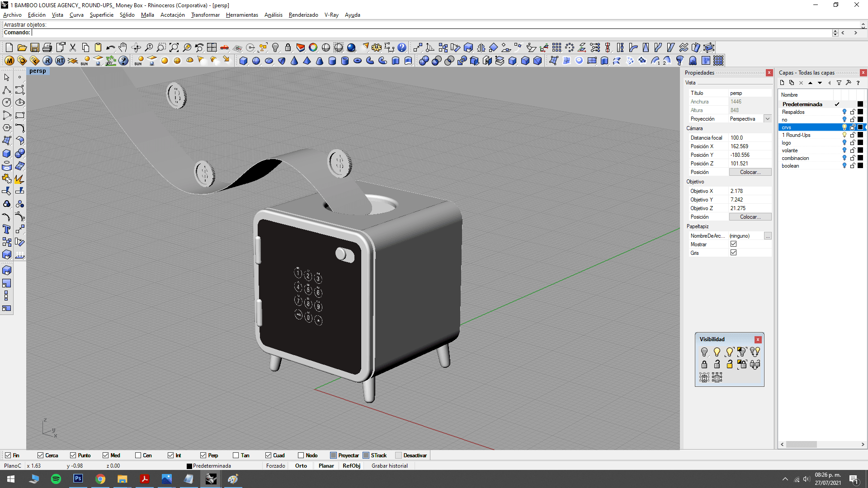Click the Show objects lightbulb in Visibilidad

click(x=717, y=352)
